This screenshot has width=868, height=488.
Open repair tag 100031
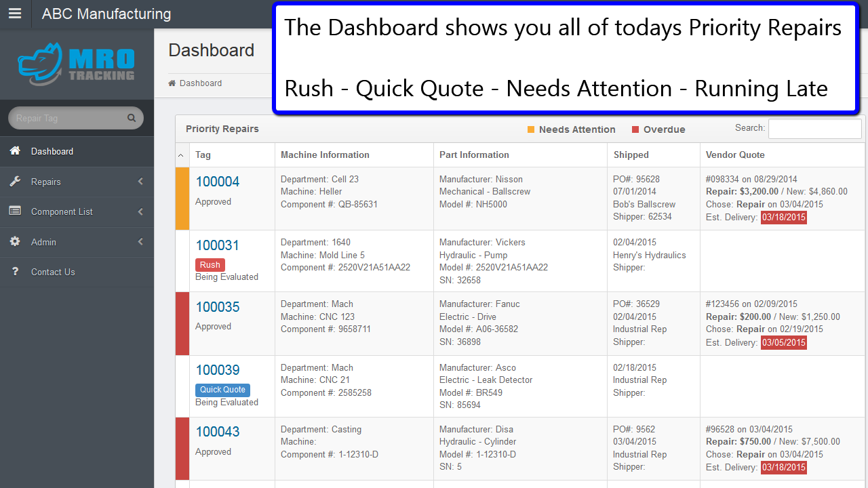coord(218,245)
